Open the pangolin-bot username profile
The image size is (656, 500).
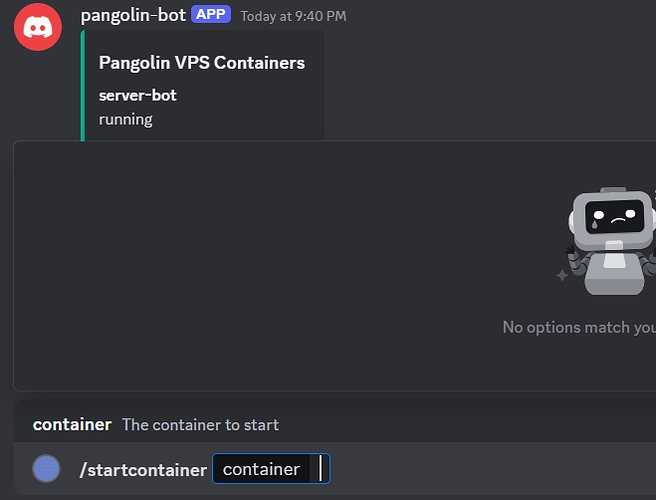[x=133, y=15]
